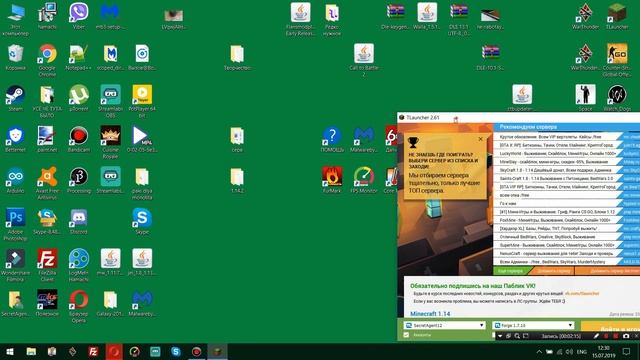The width and height of the screenshot is (640, 360).
Task: Select the Steam desktop icon
Action: [16, 98]
